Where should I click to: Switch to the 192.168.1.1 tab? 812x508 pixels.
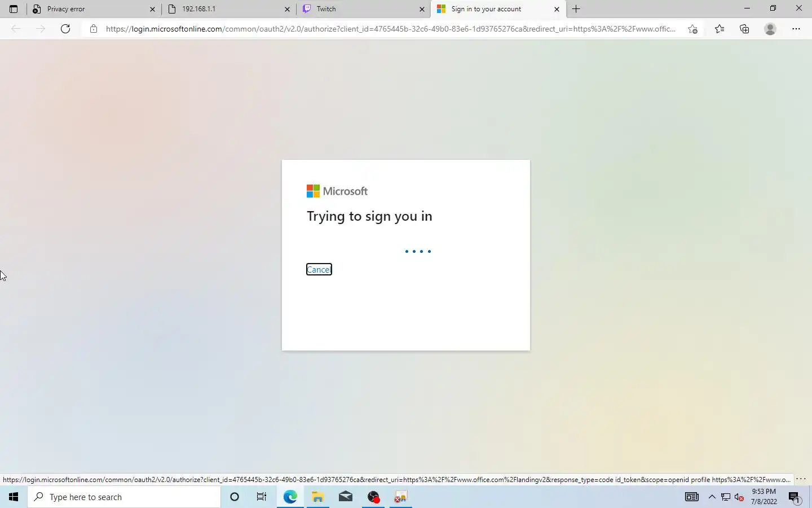228,9
